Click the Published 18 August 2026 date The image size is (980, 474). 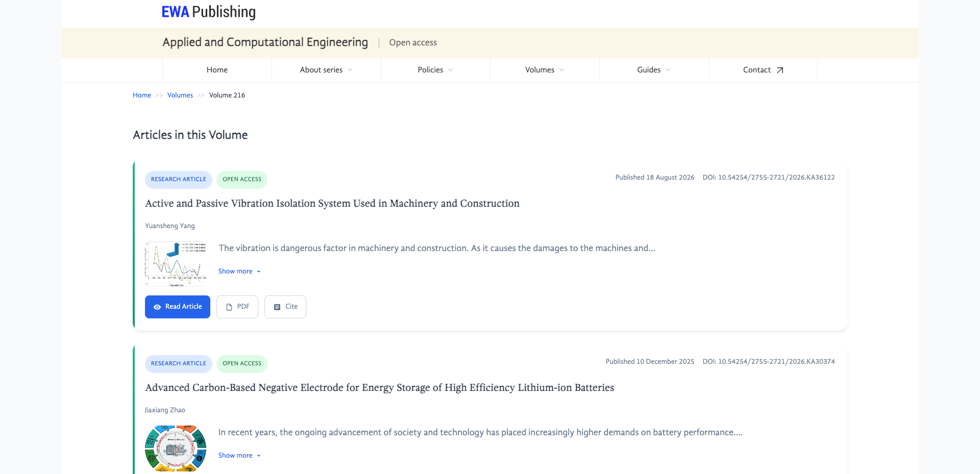(655, 178)
